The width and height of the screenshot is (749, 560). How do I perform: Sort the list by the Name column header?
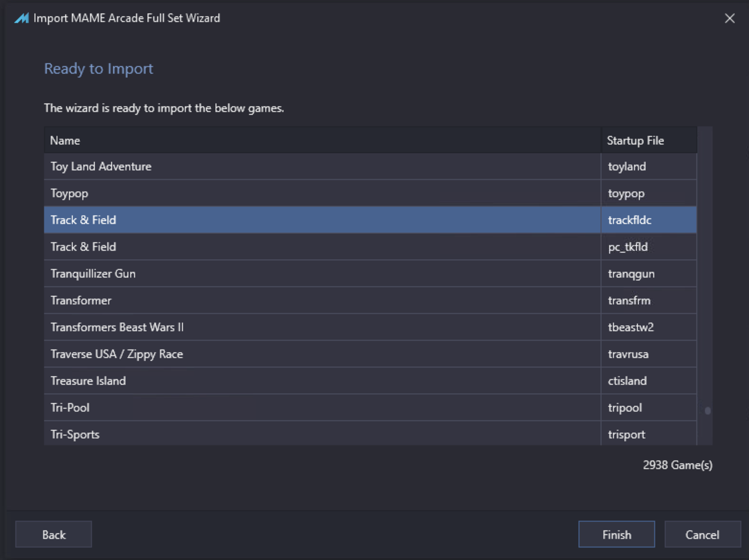tap(322, 140)
